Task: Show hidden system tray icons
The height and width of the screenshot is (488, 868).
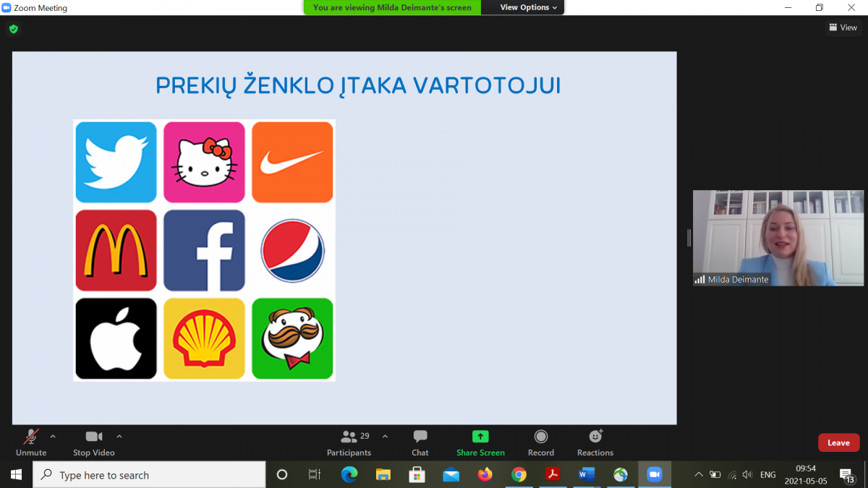Action: pyautogui.click(x=698, y=474)
